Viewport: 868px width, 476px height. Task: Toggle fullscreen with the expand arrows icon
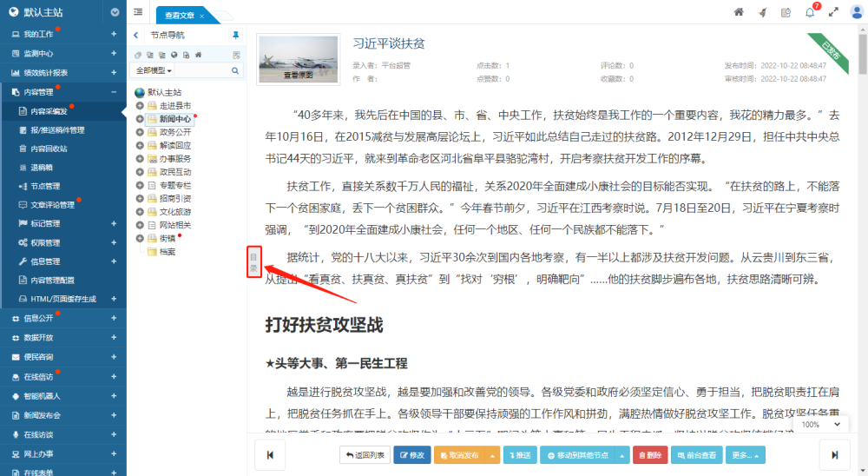(x=833, y=12)
